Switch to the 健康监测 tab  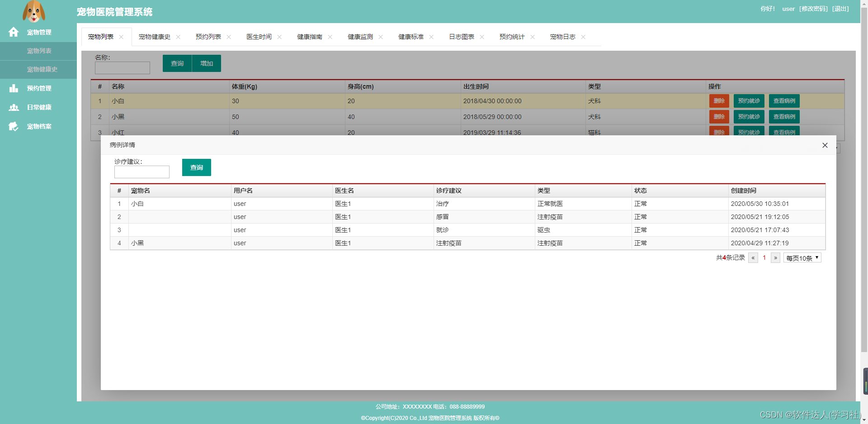pyautogui.click(x=360, y=37)
